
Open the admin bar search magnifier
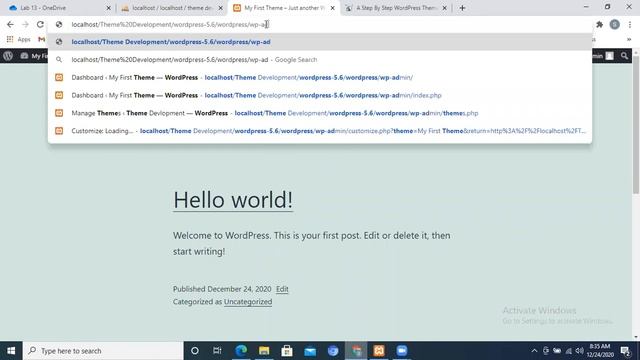pos(624,56)
